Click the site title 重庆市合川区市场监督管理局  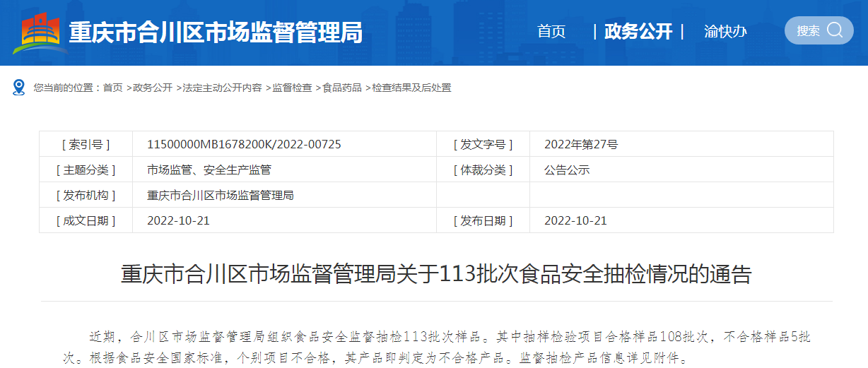click(x=216, y=32)
